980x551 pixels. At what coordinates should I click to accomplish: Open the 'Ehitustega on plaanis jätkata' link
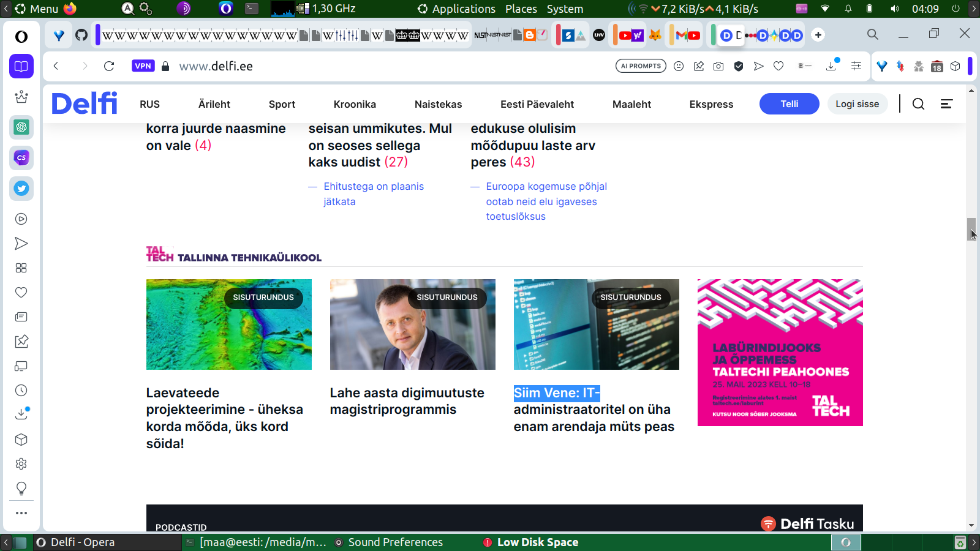(x=374, y=194)
